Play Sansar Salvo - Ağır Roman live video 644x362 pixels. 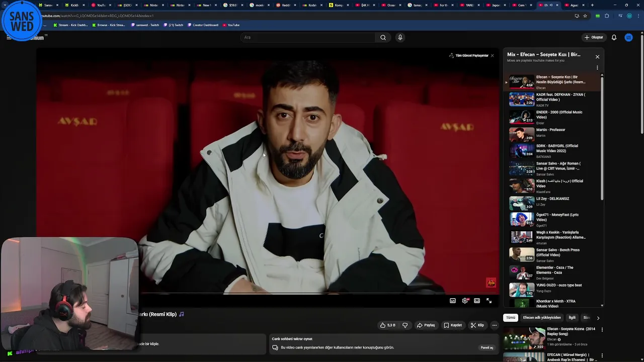pyautogui.click(x=552, y=168)
